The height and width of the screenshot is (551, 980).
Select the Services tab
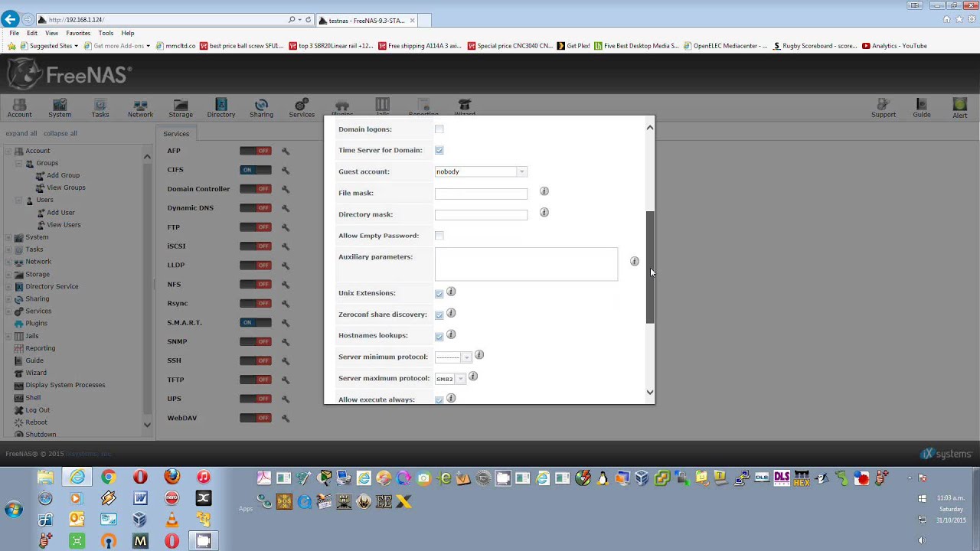click(176, 134)
